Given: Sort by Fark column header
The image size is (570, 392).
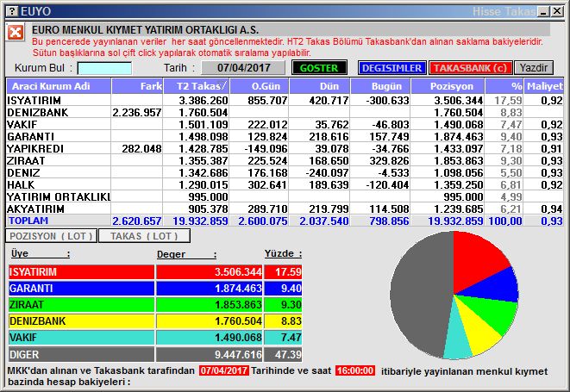Looking at the screenshot, I should [x=137, y=86].
